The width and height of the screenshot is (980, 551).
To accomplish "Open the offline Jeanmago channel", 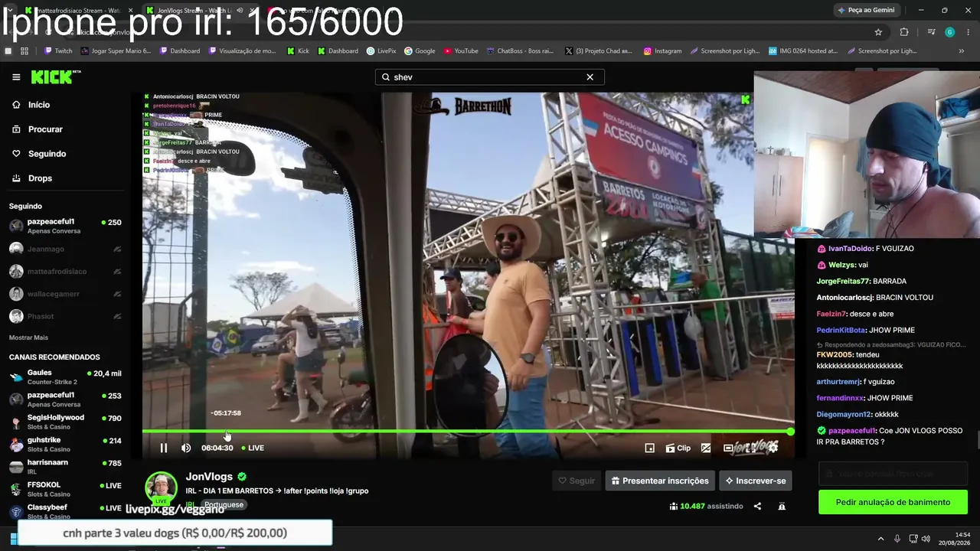I will 65,249.
